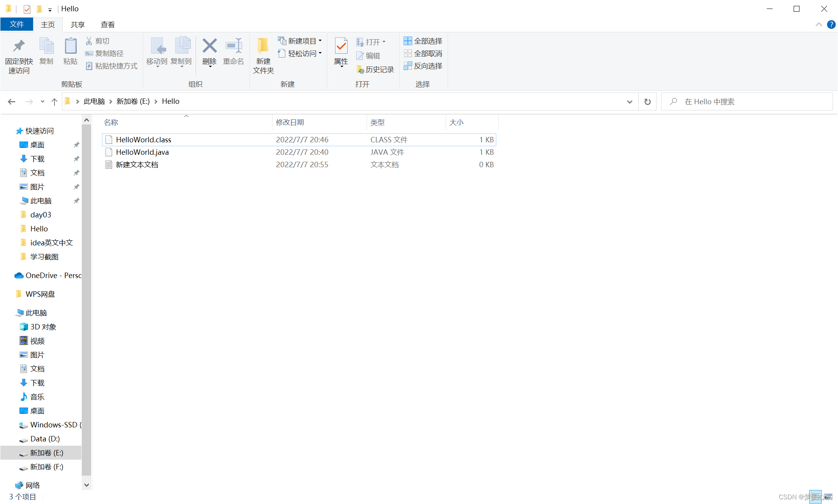
Task: Open Quick access (快速访问) in sidebar
Action: tap(35, 131)
